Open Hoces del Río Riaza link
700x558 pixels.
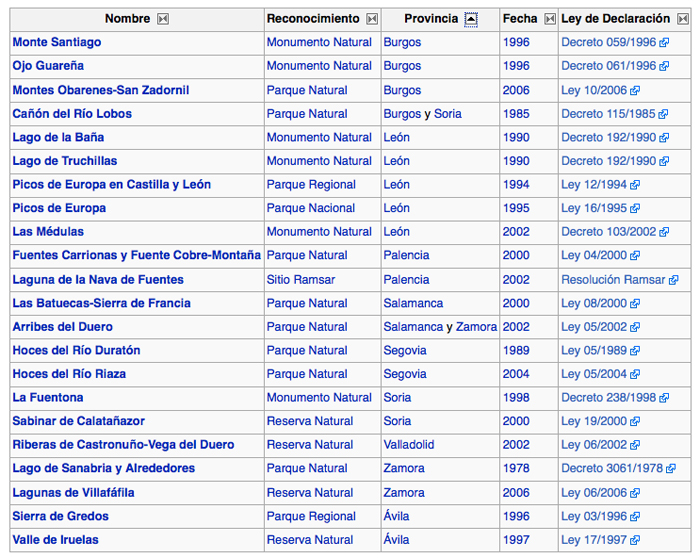tap(69, 374)
